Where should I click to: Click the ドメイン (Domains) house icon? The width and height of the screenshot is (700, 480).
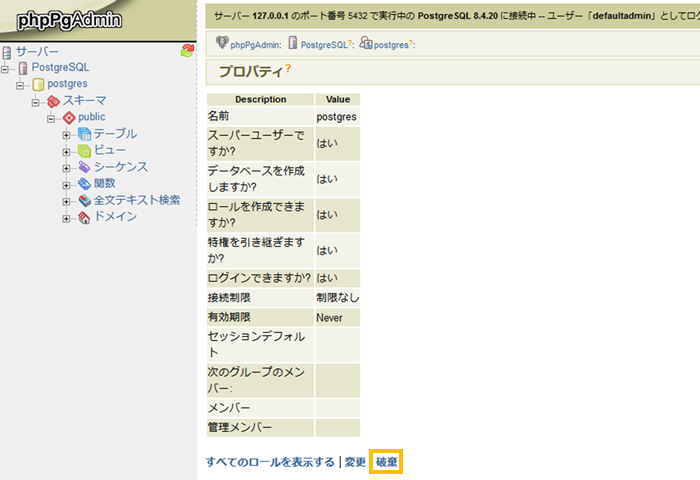(x=84, y=217)
